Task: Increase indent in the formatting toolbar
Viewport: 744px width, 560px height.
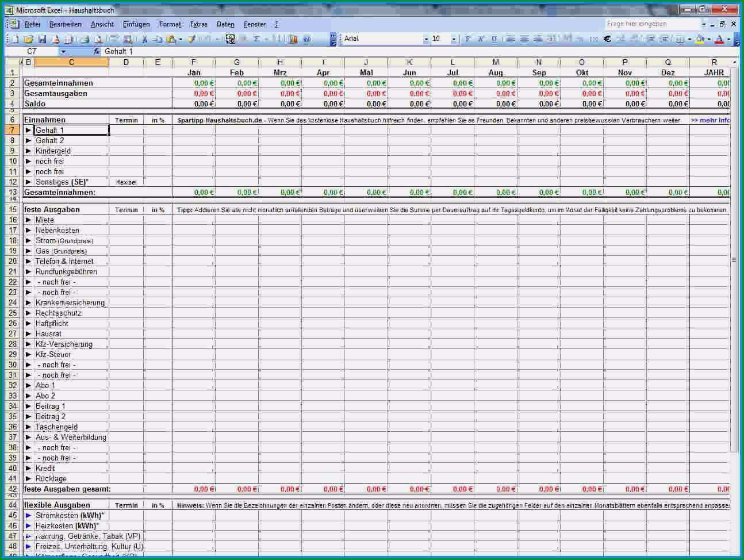Action: click(664, 39)
